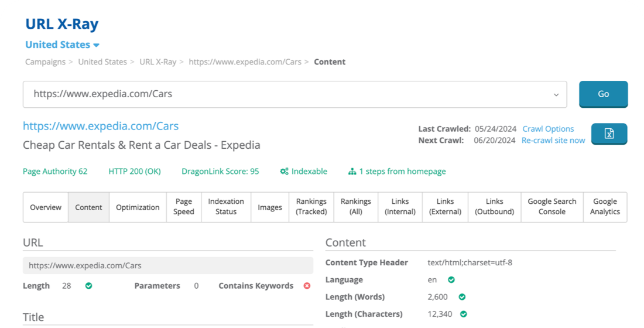Click the read-only URL field

click(167, 265)
